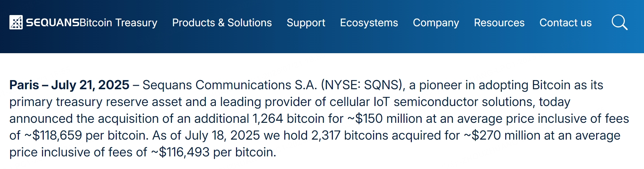Select the Resources navigation item
The height and width of the screenshot is (169, 644).
coord(499,23)
